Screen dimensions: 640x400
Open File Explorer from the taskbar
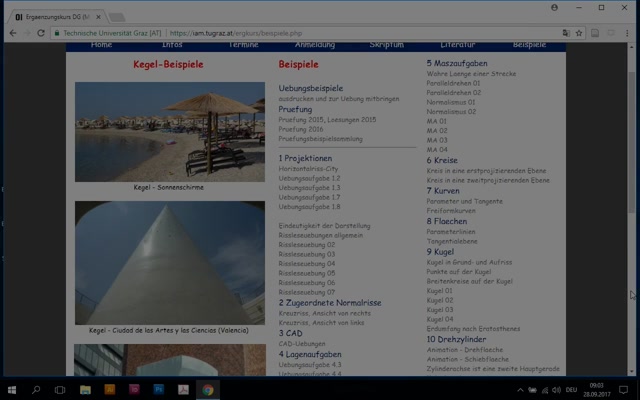pyautogui.click(x=86, y=389)
